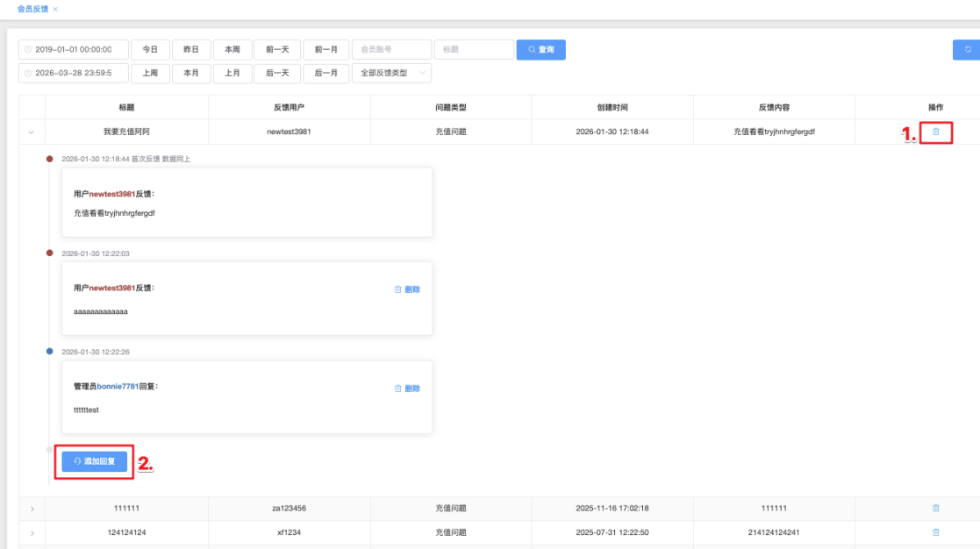
Task: Close the 会员反馈 tab with the x
Action: click(55, 9)
